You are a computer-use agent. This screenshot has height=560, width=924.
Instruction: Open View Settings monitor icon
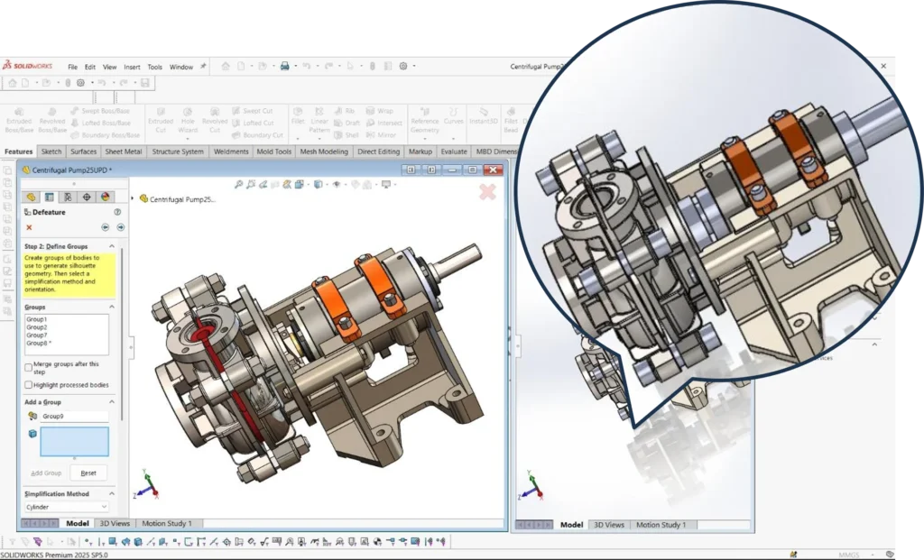pos(386,185)
